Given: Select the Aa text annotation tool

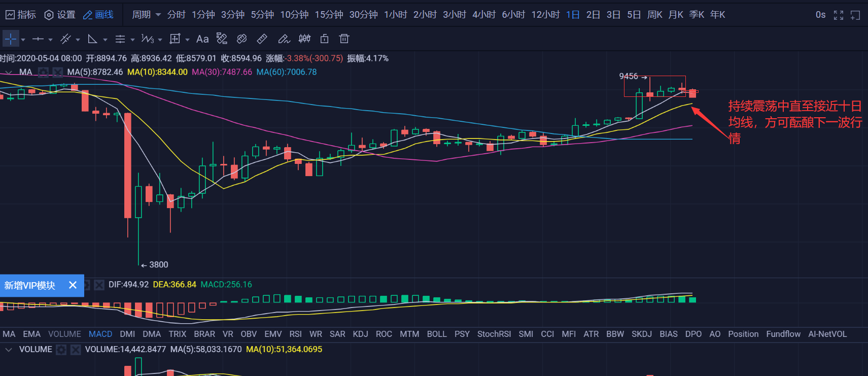Looking at the screenshot, I should 202,39.
